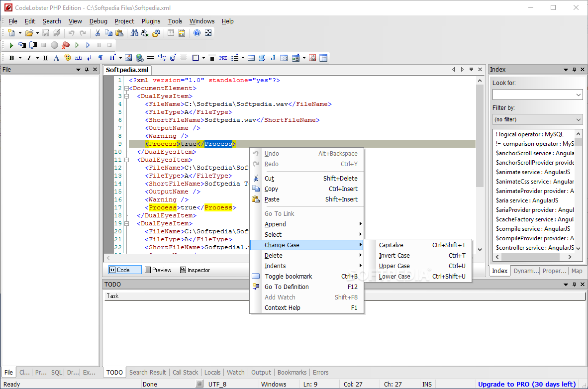This screenshot has height=389, width=588.
Task: Toggle the Index panel auto-hide pin
Action: 574,70
